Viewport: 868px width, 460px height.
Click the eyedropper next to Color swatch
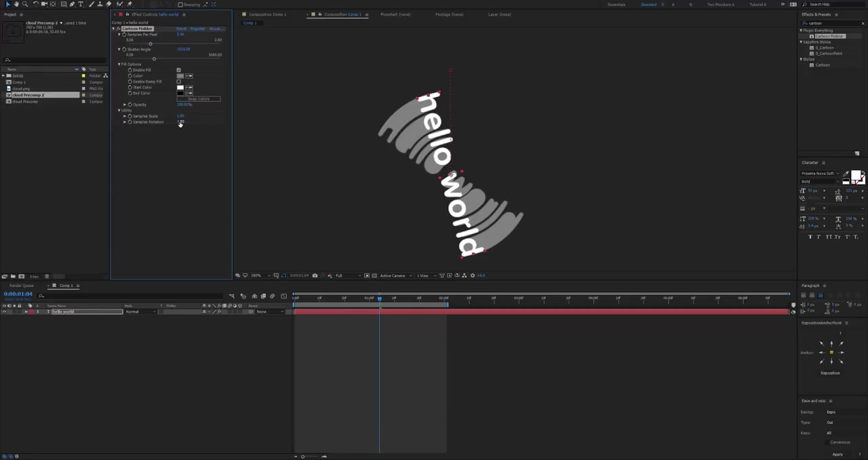tap(189, 75)
